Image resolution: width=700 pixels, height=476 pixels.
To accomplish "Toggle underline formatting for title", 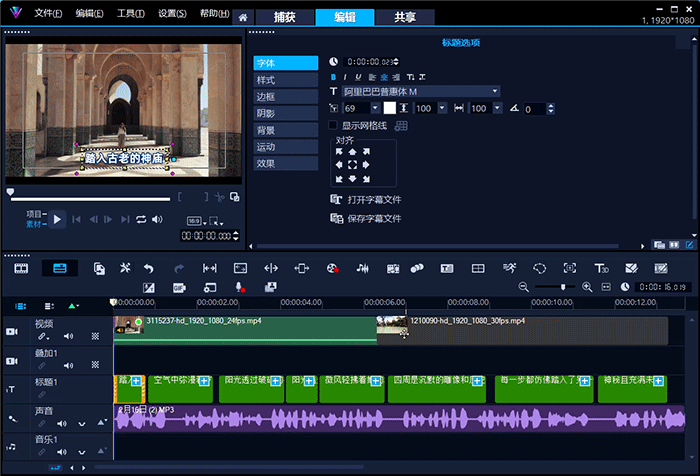I will (x=358, y=77).
